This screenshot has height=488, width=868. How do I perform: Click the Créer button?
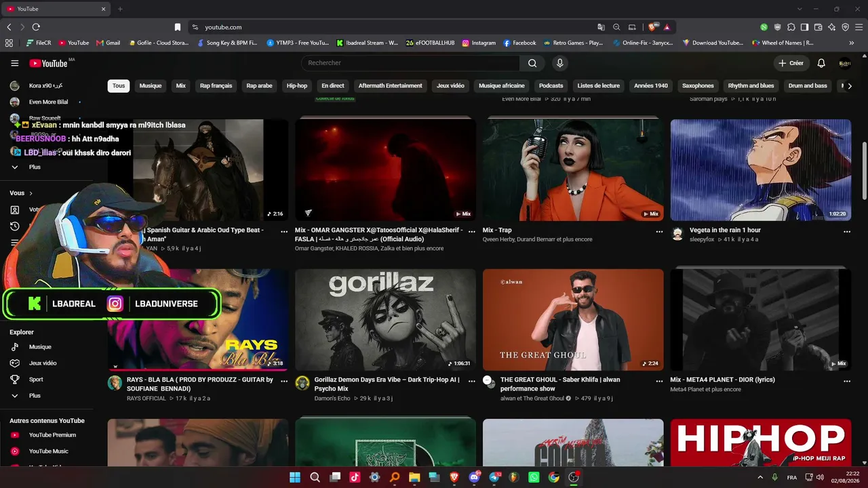[791, 63]
